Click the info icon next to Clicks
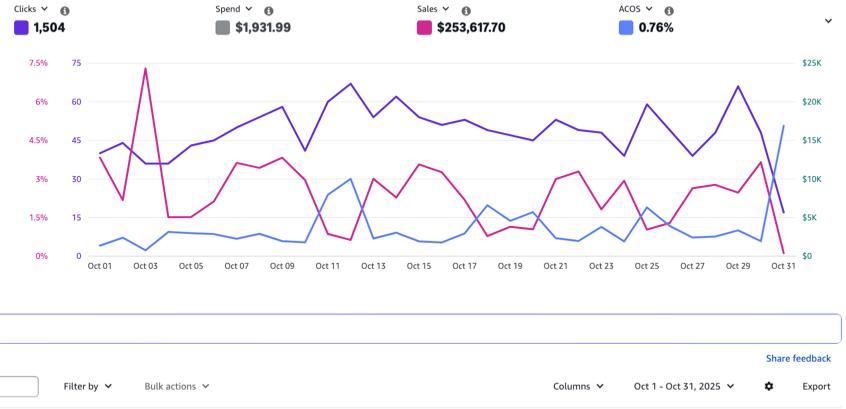The image size is (846, 409). (65, 10)
